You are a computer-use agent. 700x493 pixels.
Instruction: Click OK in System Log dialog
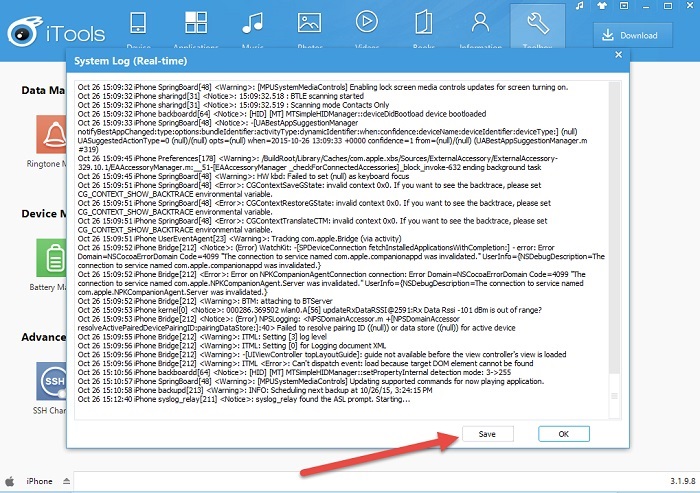[564, 434]
